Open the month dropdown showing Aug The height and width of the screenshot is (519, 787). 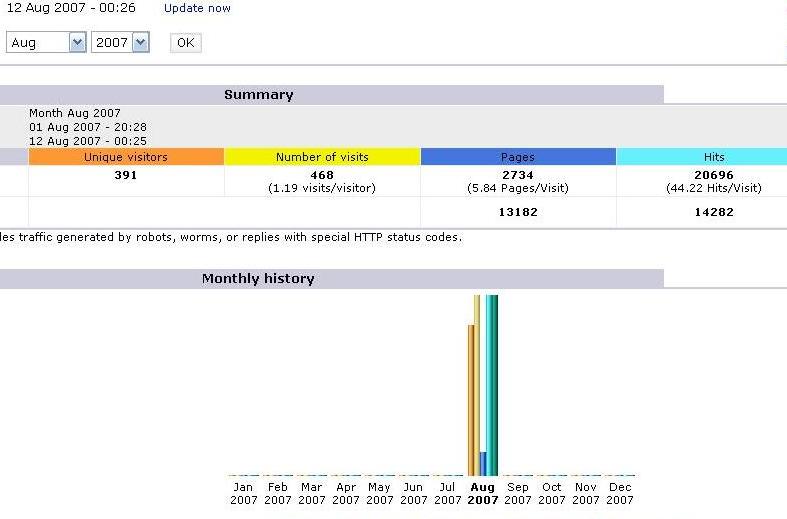[x=47, y=42]
